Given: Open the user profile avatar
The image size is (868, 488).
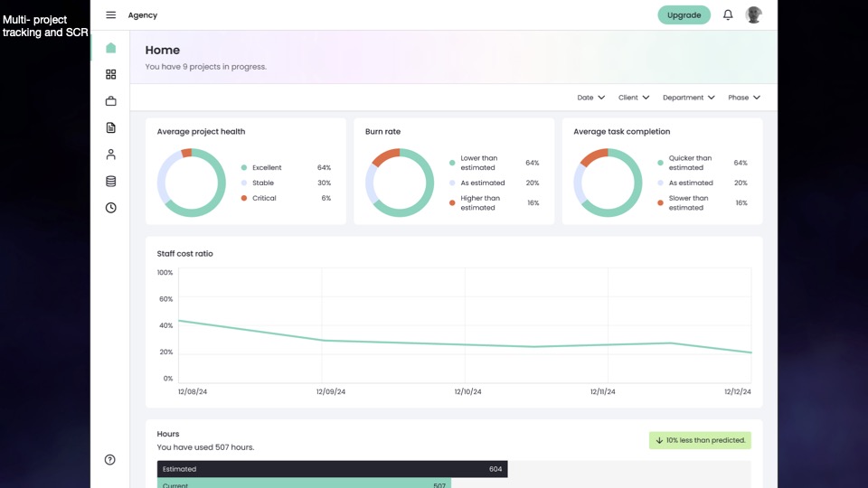Looking at the screenshot, I should point(753,15).
